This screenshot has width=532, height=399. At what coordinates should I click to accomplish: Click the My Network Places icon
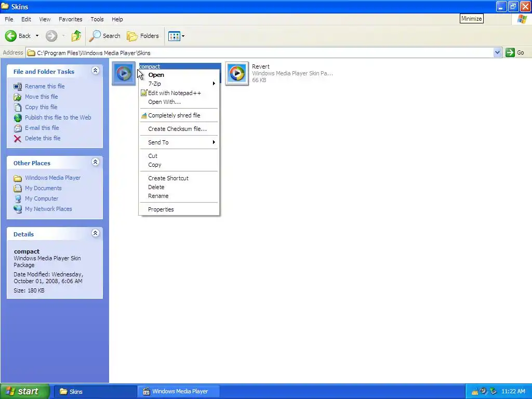pyautogui.click(x=18, y=209)
